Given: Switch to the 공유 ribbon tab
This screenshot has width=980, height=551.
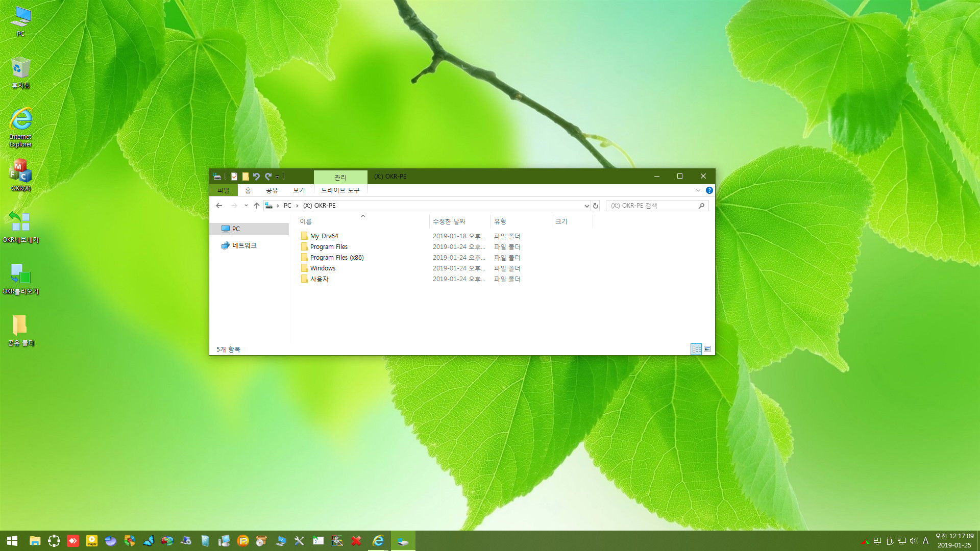Looking at the screenshot, I should [x=272, y=190].
